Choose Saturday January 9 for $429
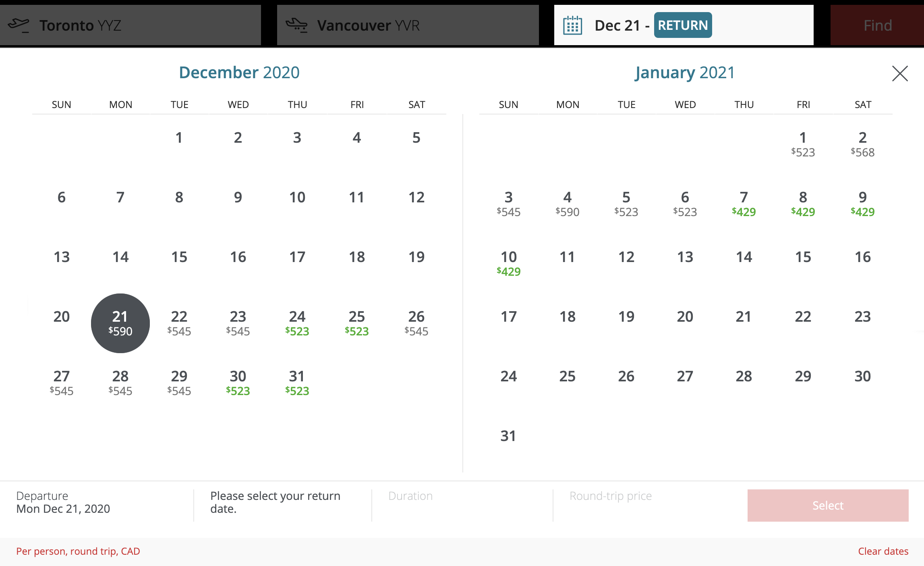The image size is (924, 566). 862,204
